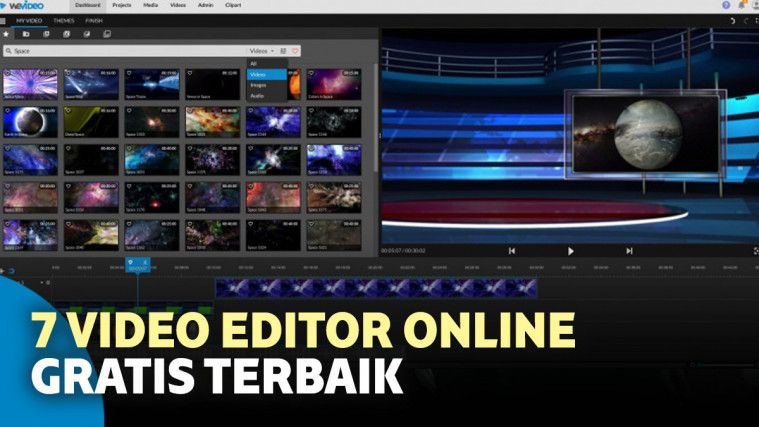Click the timeline playhead marker
Viewport: 759px width, 427px height.
tap(138, 265)
